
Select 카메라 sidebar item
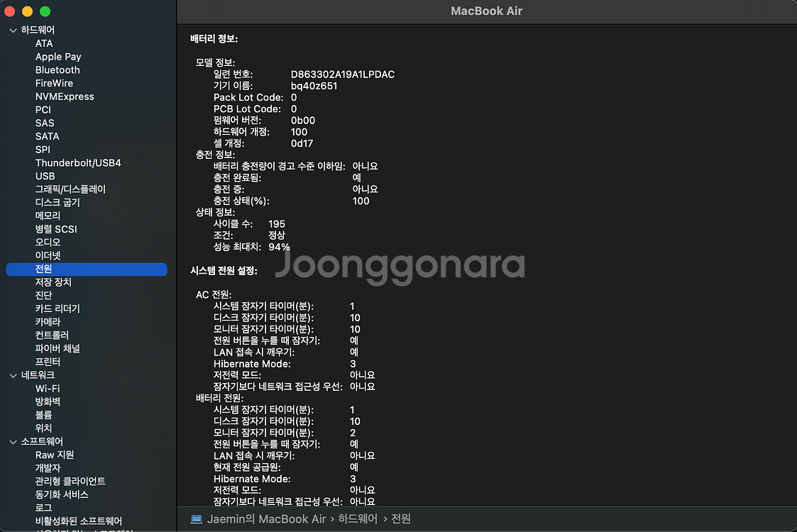tap(48, 321)
